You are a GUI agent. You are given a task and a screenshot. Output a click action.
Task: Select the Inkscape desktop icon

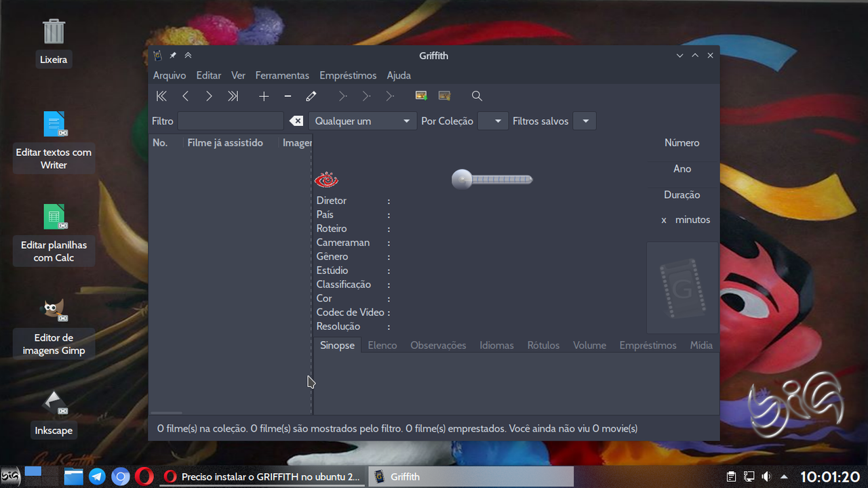point(54,413)
